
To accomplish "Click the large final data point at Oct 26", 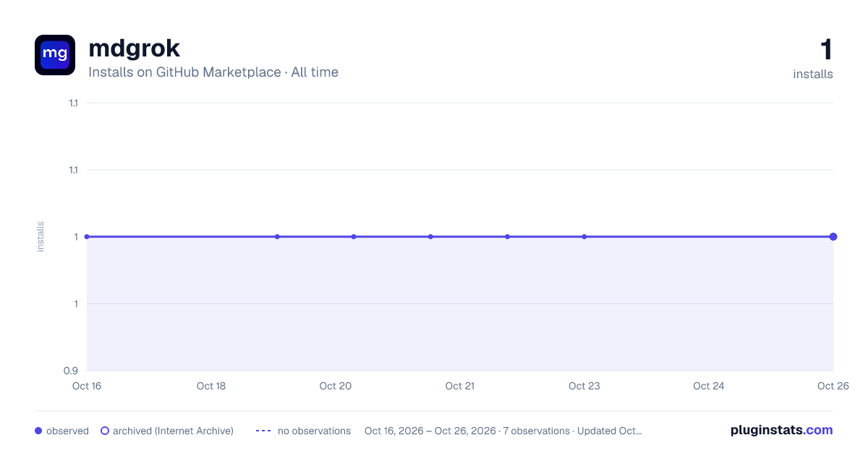I will point(833,237).
